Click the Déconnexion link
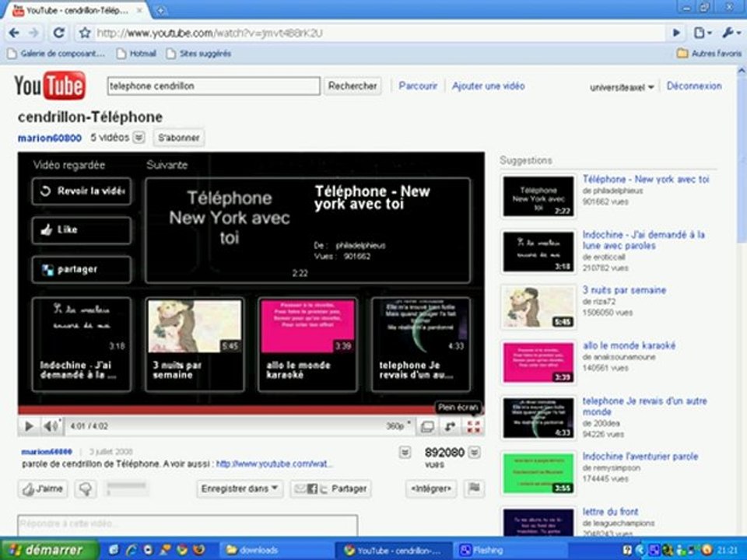This screenshot has height=560, width=747. pos(694,86)
